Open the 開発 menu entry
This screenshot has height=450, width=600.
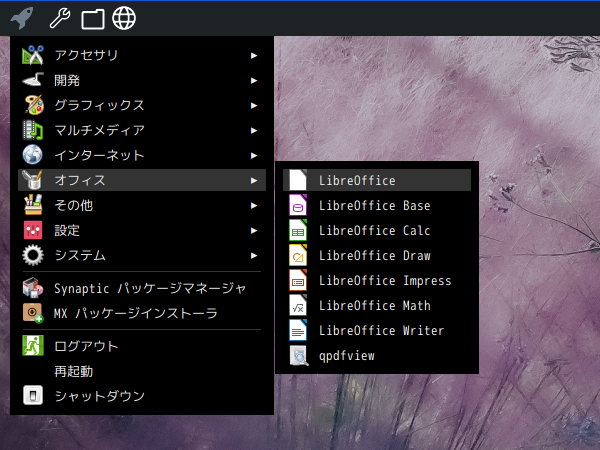(142, 80)
